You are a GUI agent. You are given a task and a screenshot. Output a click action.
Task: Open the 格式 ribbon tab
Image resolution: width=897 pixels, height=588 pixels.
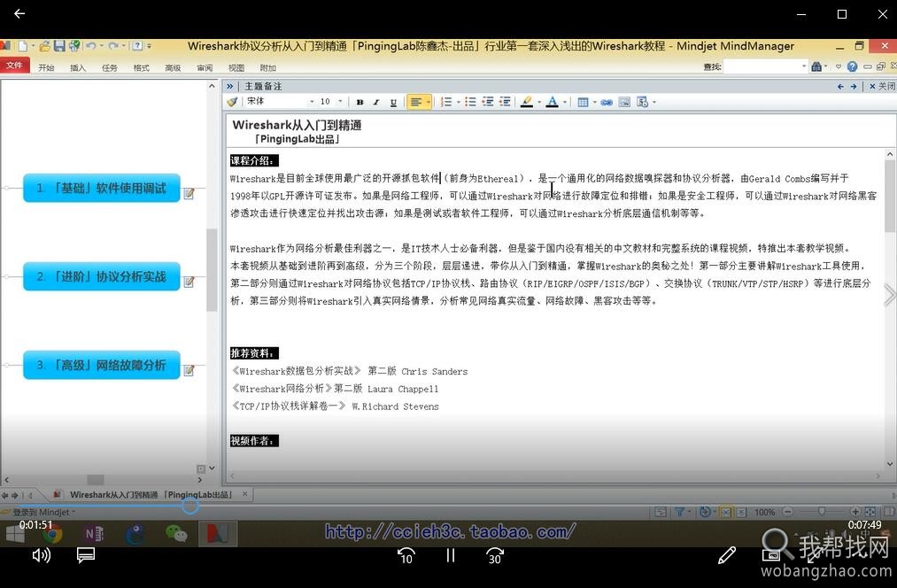click(141, 67)
